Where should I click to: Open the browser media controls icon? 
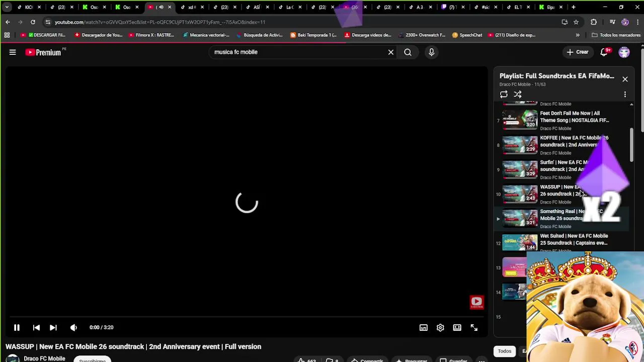coord(612,22)
